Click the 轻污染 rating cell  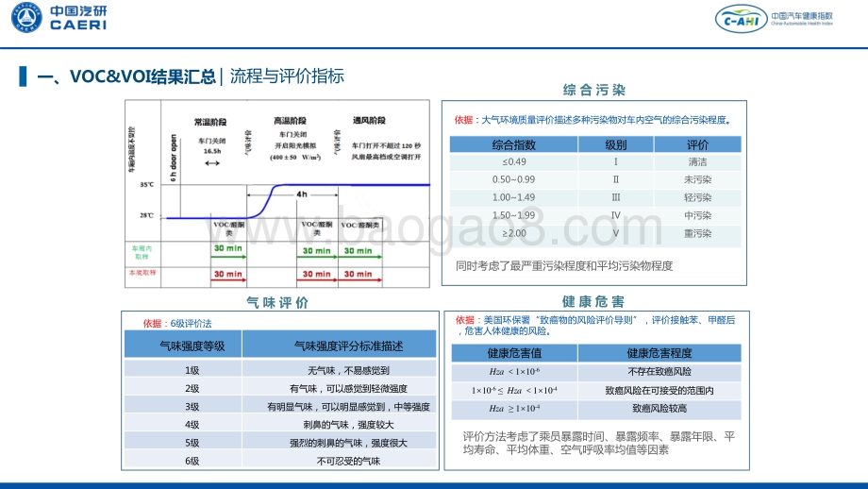[x=697, y=197]
